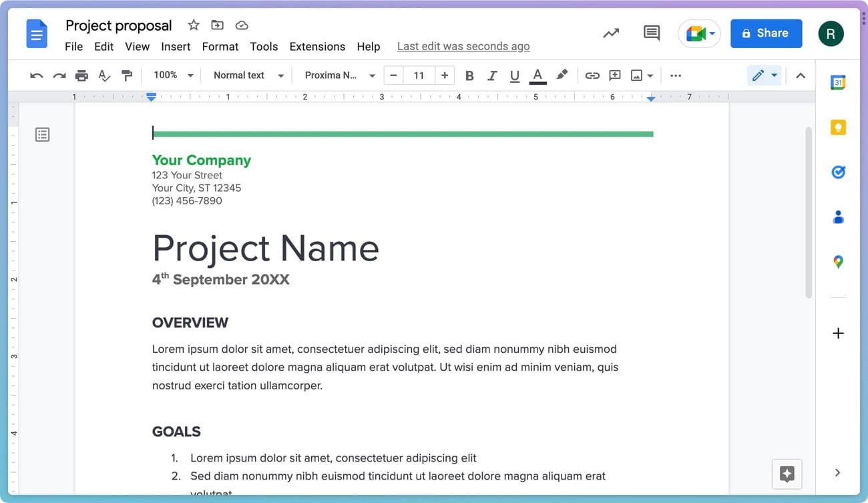Toggle italic formatting

point(492,75)
